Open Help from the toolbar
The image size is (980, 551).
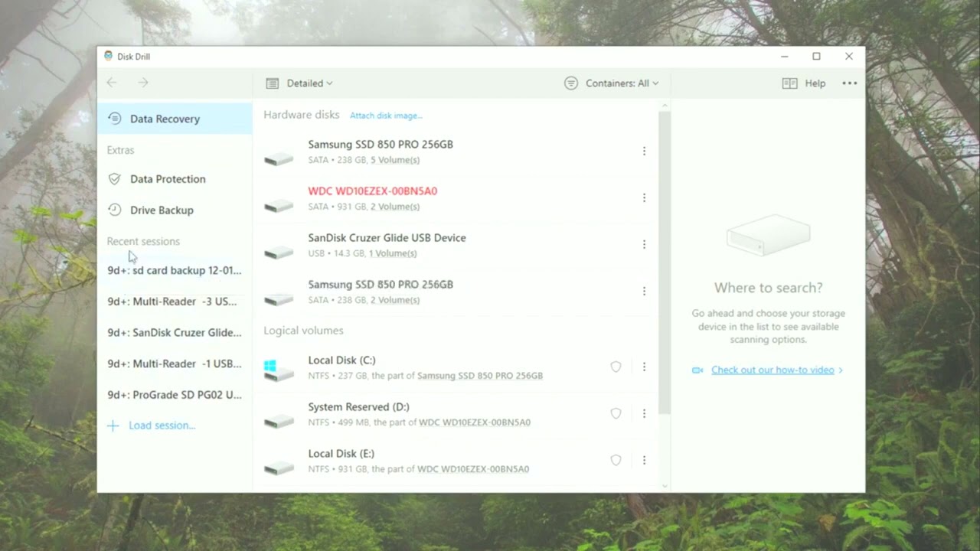(x=804, y=83)
